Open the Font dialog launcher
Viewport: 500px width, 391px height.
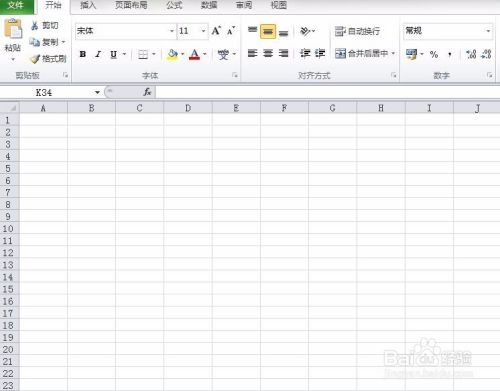235,75
